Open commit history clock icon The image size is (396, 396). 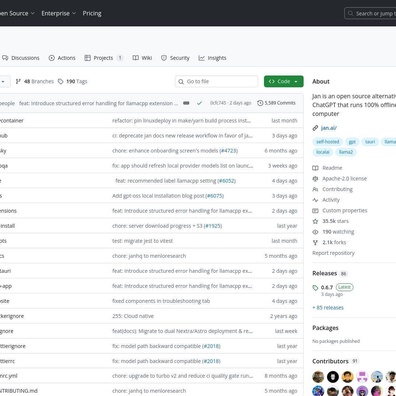tap(260, 103)
